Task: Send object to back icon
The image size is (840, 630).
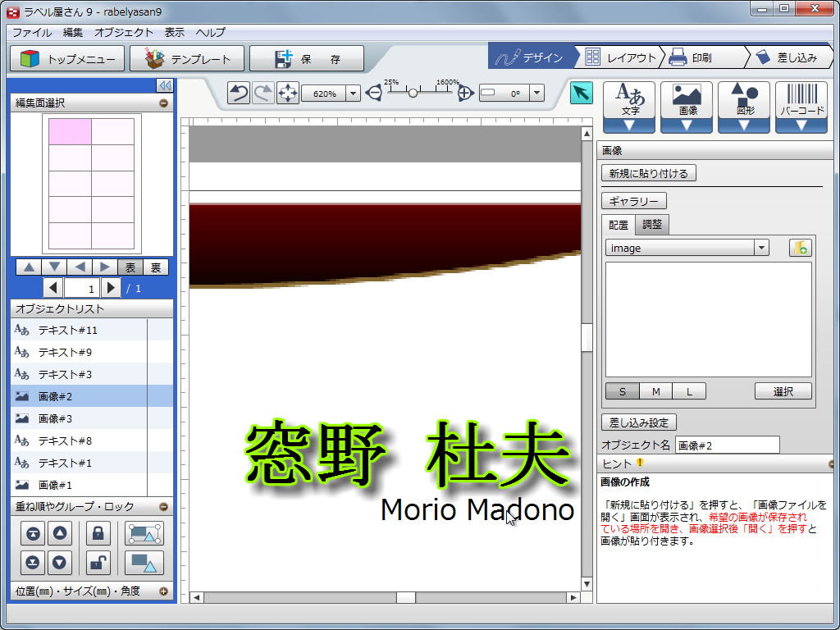Action: click(x=33, y=563)
